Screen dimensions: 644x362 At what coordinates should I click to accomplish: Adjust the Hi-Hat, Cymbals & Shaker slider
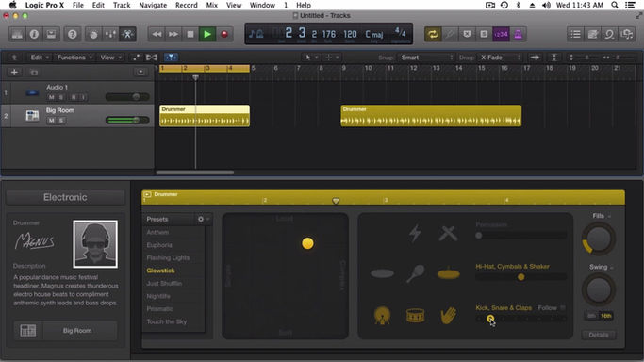click(x=520, y=277)
